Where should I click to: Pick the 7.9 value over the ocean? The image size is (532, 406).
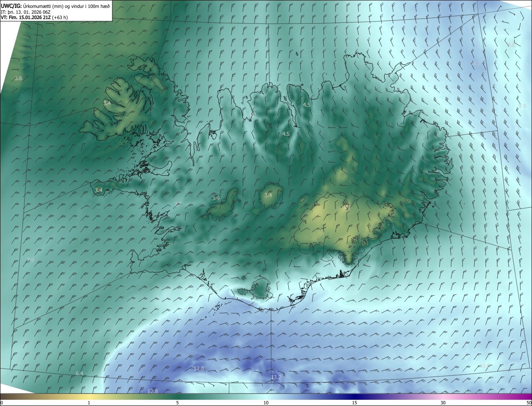[30, 260]
